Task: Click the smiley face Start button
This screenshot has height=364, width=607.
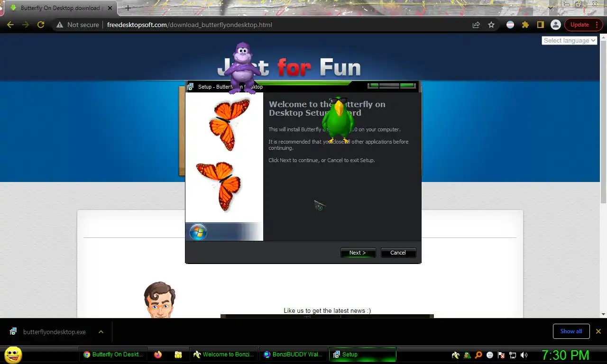Action: [x=13, y=355]
